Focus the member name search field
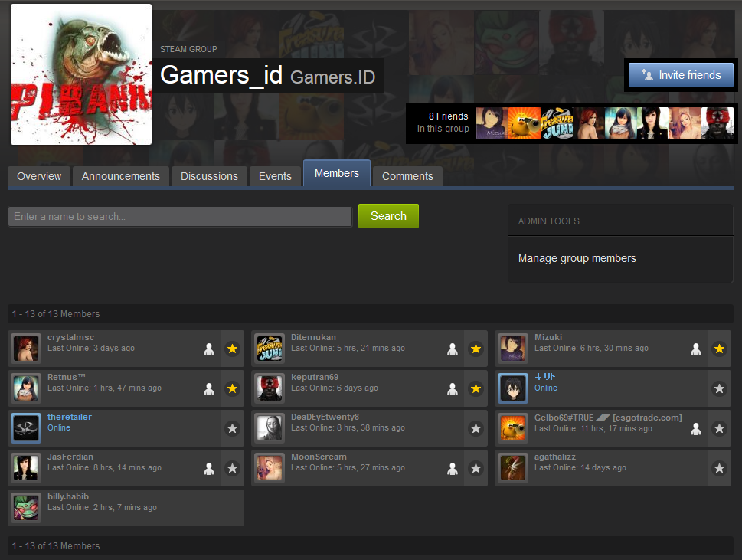Viewport: 742px width, 560px height. 180,216
